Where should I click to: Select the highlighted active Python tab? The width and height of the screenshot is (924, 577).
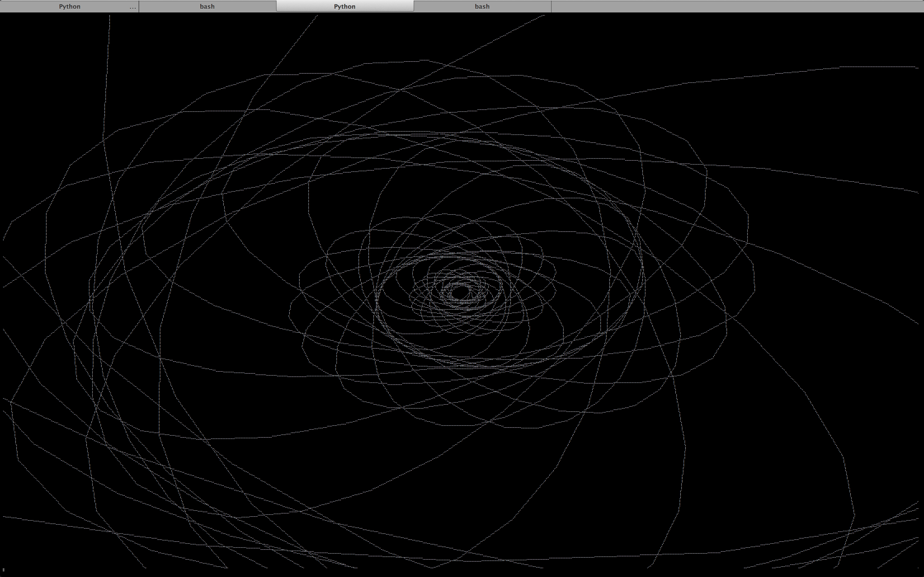(344, 7)
